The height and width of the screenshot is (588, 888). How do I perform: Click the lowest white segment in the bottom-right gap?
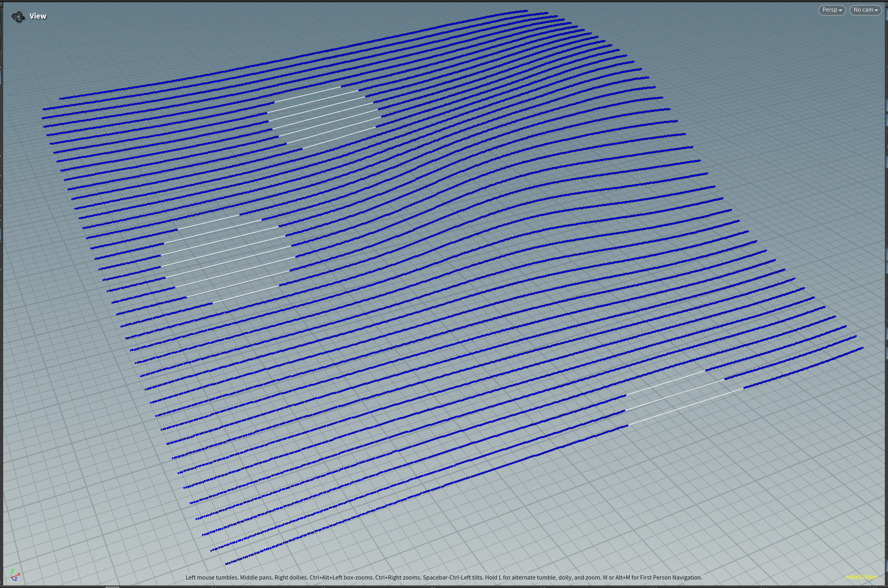coord(685,406)
